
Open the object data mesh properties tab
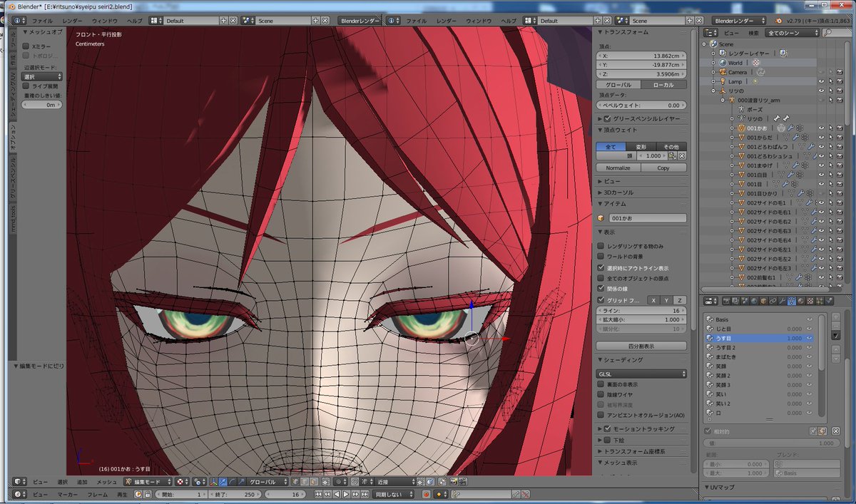[792, 301]
